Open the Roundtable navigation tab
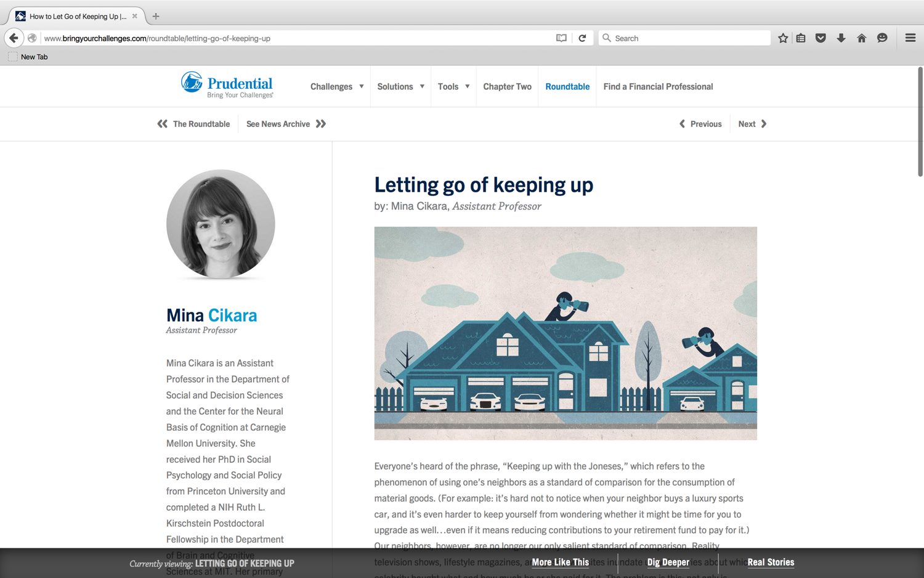 click(567, 87)
